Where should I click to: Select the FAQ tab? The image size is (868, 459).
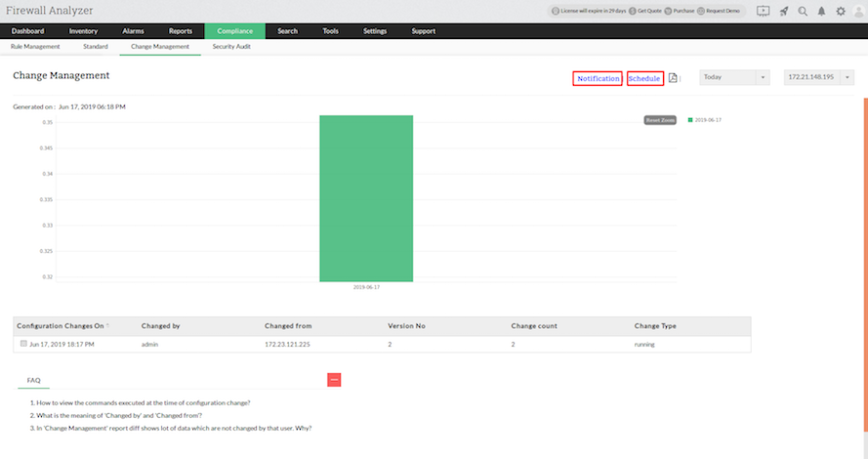tap(34, 380)
